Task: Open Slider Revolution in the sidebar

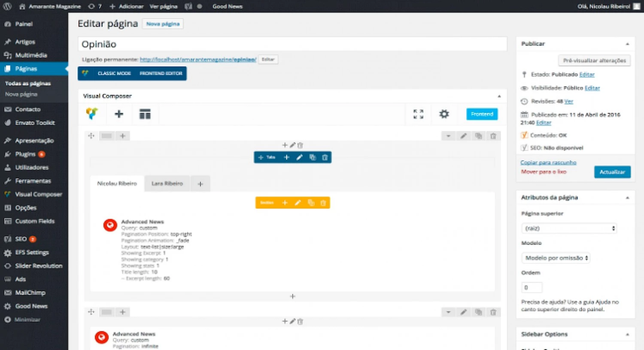Action: pyautogui.click(x=39, y=266)
